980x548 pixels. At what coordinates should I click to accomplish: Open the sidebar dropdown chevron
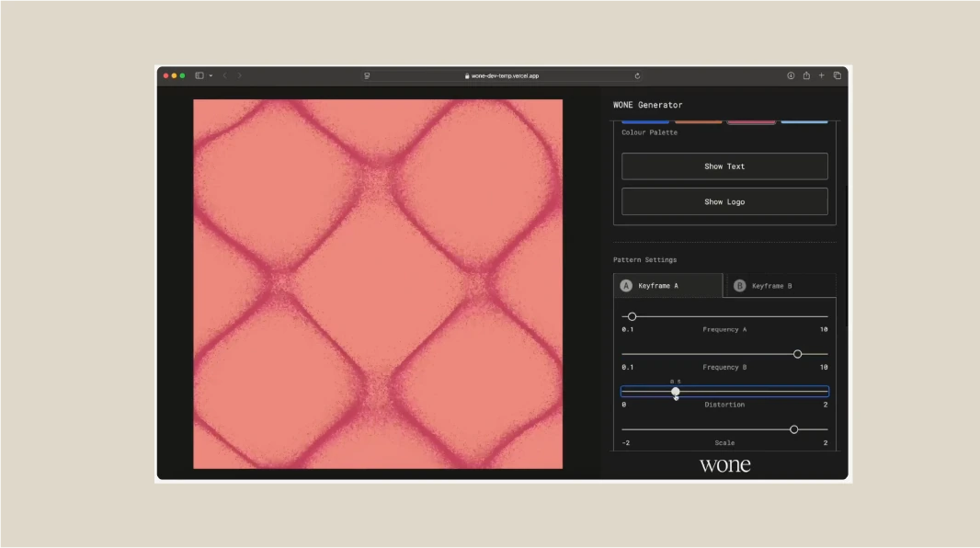(x=211, y=75)
